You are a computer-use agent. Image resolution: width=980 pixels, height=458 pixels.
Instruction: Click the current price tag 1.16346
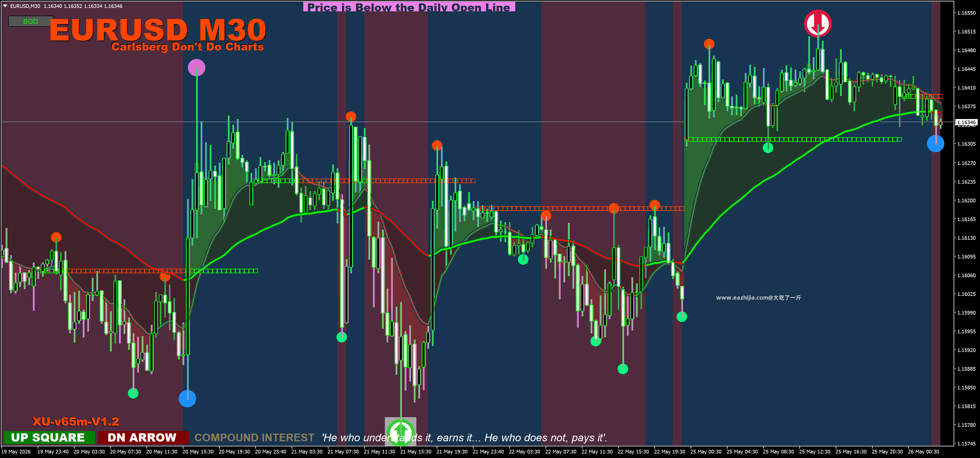(966, 122)
